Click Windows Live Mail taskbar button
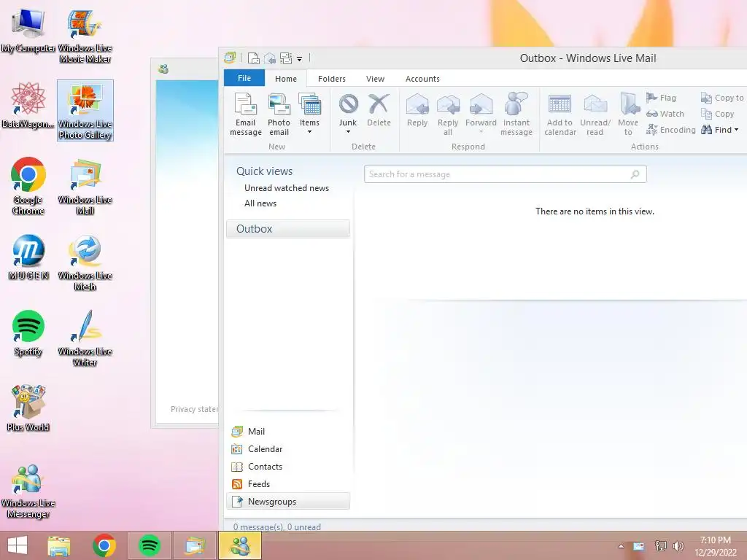Viewport: 747px width, 560px height. [194, 545]
